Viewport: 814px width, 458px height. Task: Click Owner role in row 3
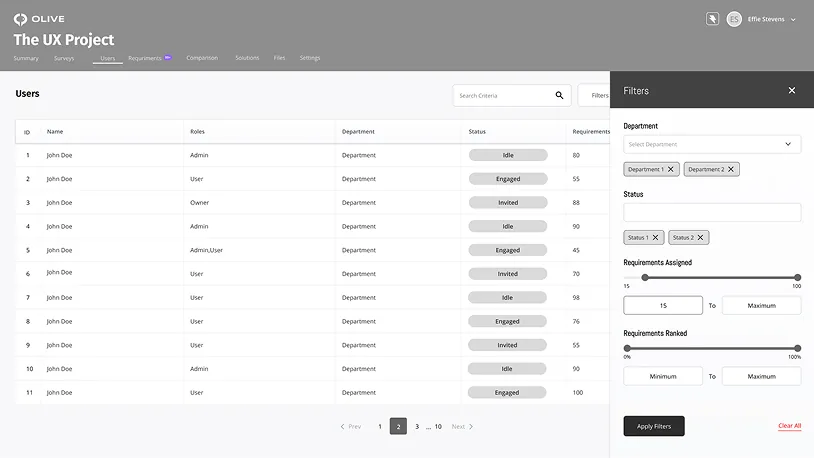[x=199, y=203]
